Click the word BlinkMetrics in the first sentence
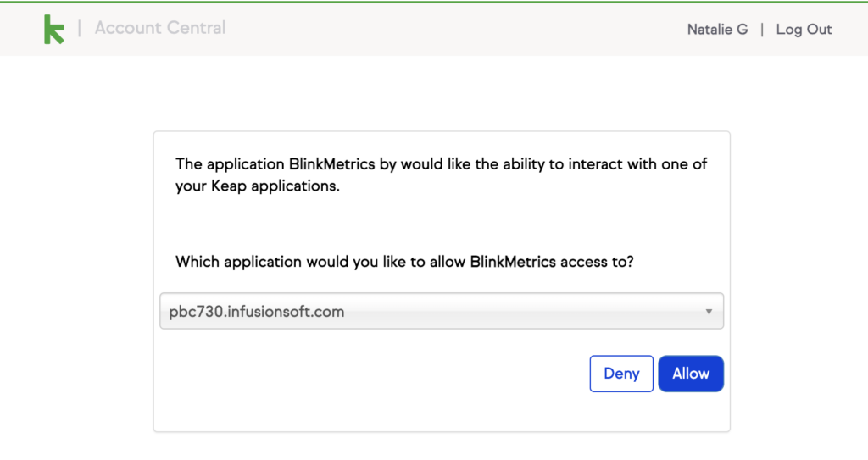 coord(332,164)
